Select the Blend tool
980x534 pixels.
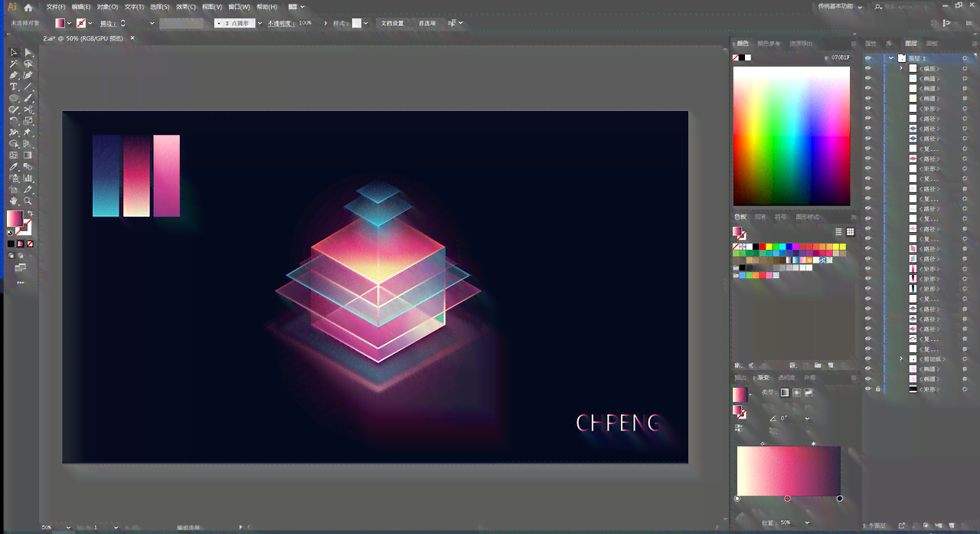click(28, 167)
